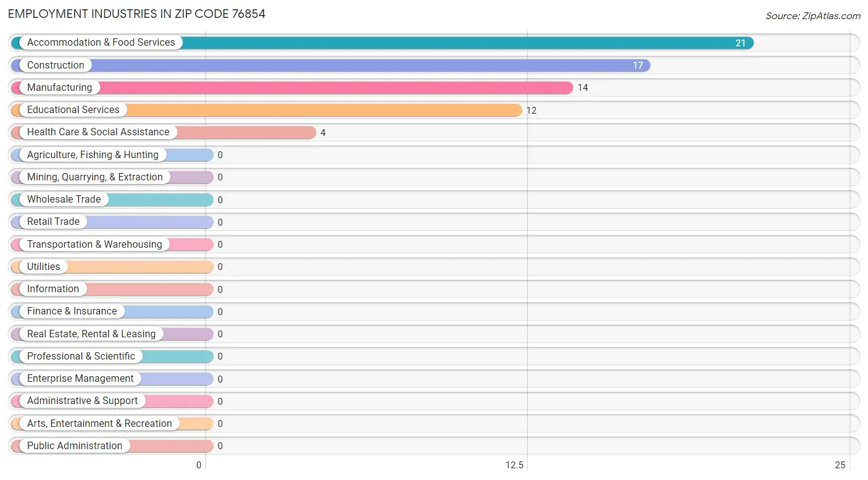The height and width of the screenshot is (480, 868).
Task: Click the orange Educational Services bar
Action: 267,110
